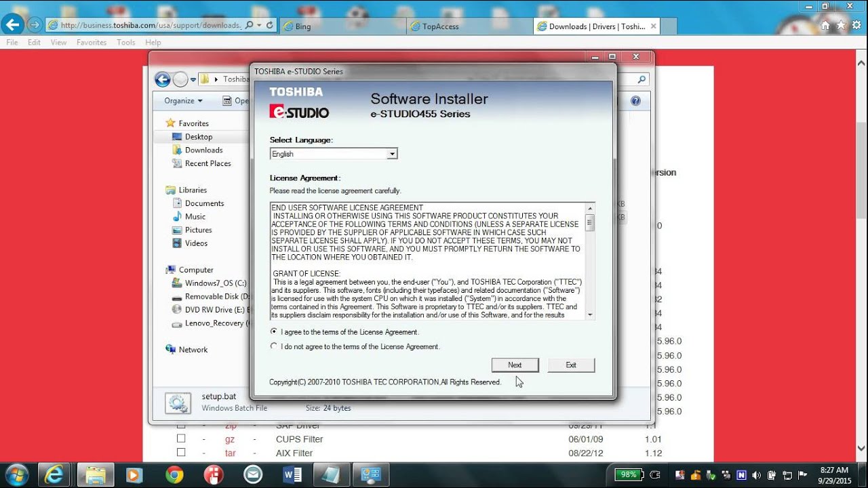
Task: Switch to the TopAccess tab
Action: click(x=471, y=26)
